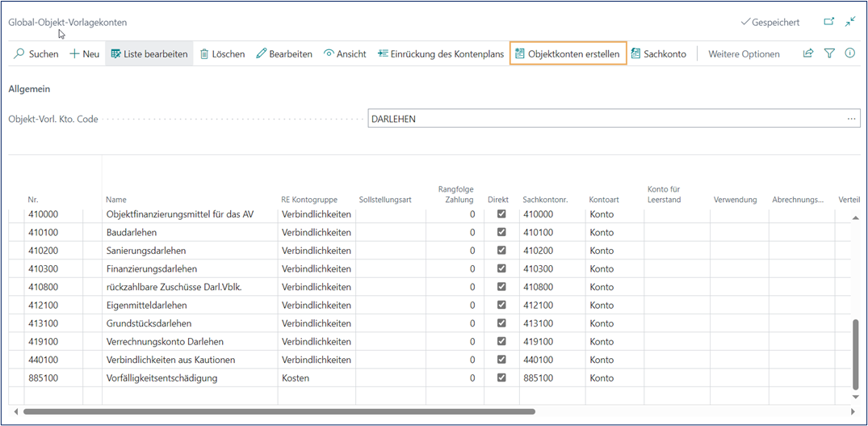Click the Name cell Vorfälligkeitsentschädigung
Image resolution: width=868 pixels, height=426 pixels.
[190, 377]
